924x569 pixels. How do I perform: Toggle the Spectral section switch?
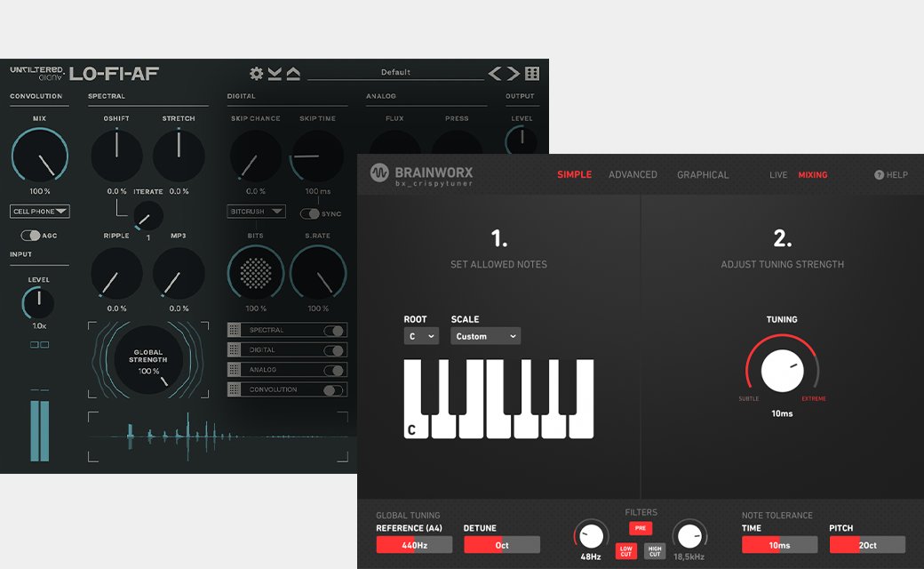coord(333,330)
